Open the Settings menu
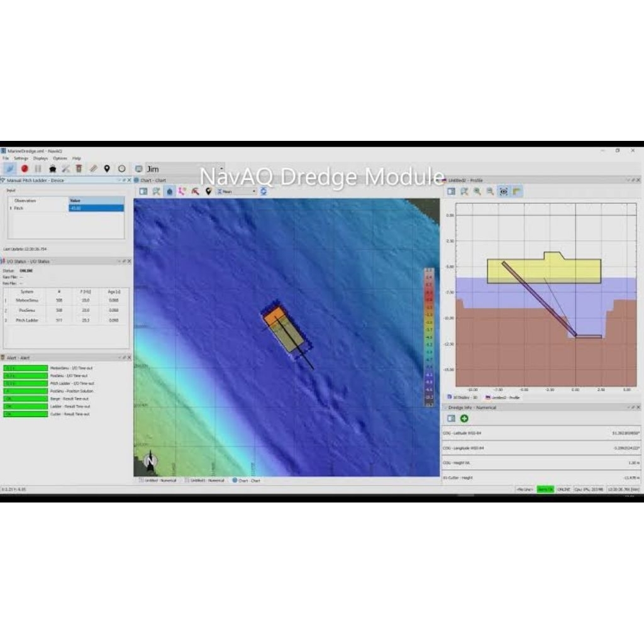The width and height of the screenshot is (644, 644). point(21,158)
